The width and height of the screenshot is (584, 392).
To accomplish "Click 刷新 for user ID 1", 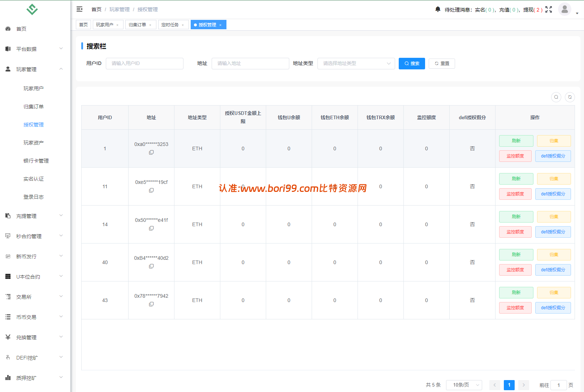I will coord(516,141).
